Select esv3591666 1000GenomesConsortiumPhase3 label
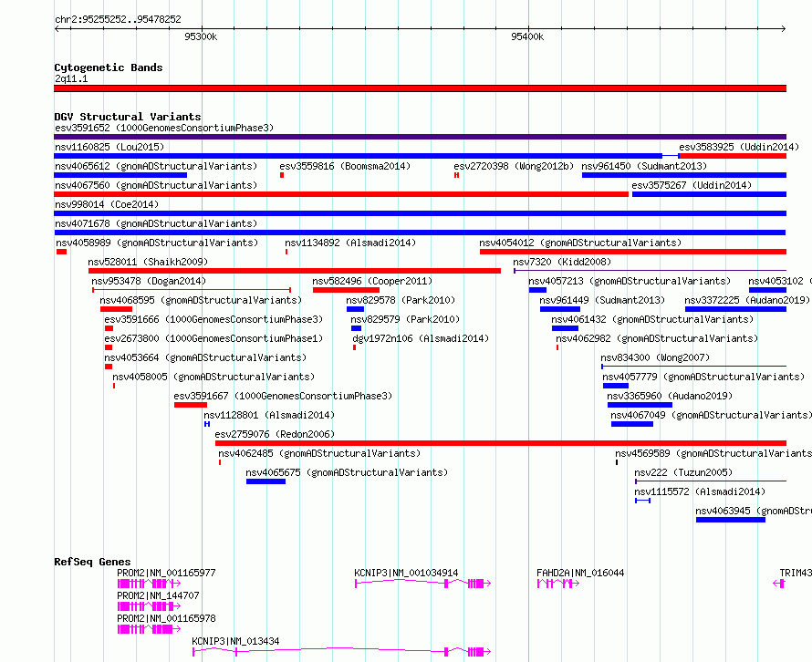 213,319
